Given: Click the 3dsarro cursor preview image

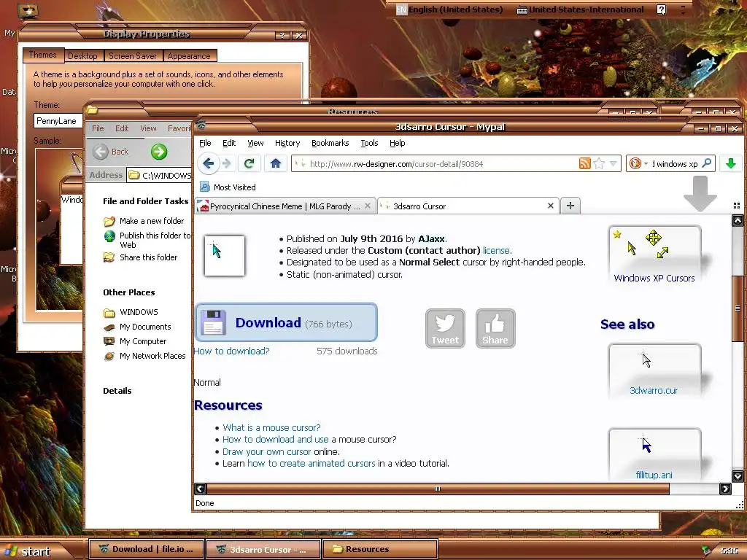Looking at the screenshot, I should (x=225, y=256).
